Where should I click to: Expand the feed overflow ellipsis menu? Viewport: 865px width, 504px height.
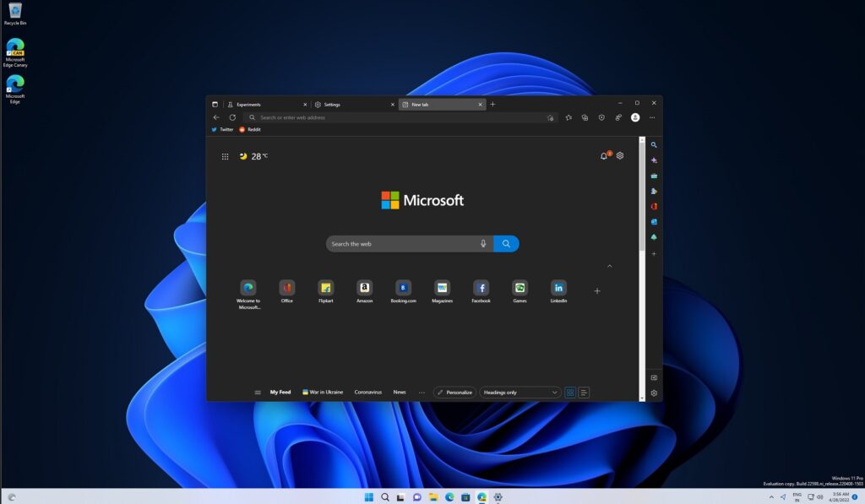click(x=422, y=392)
